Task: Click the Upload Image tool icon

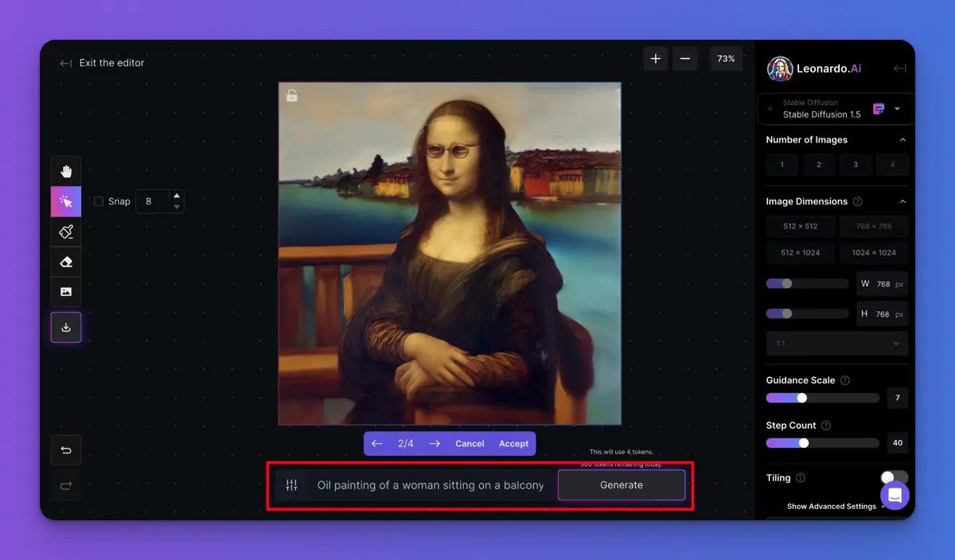Action: (x=66, y=292)
